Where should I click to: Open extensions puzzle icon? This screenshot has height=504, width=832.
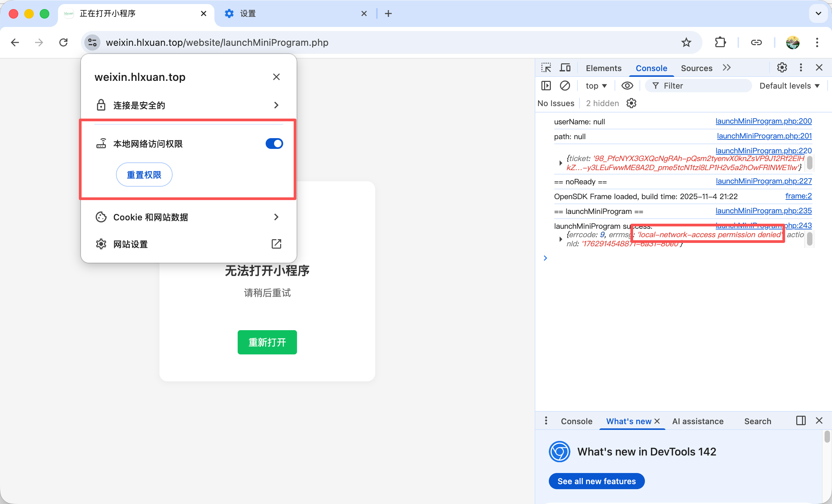point(720,42)
